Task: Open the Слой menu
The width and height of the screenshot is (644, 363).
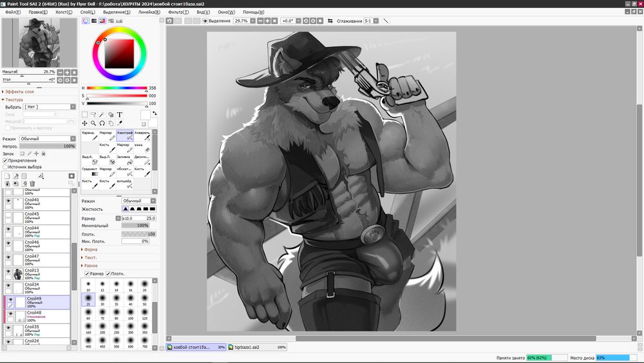Action: pyautogui.click(x=88, y=12)
